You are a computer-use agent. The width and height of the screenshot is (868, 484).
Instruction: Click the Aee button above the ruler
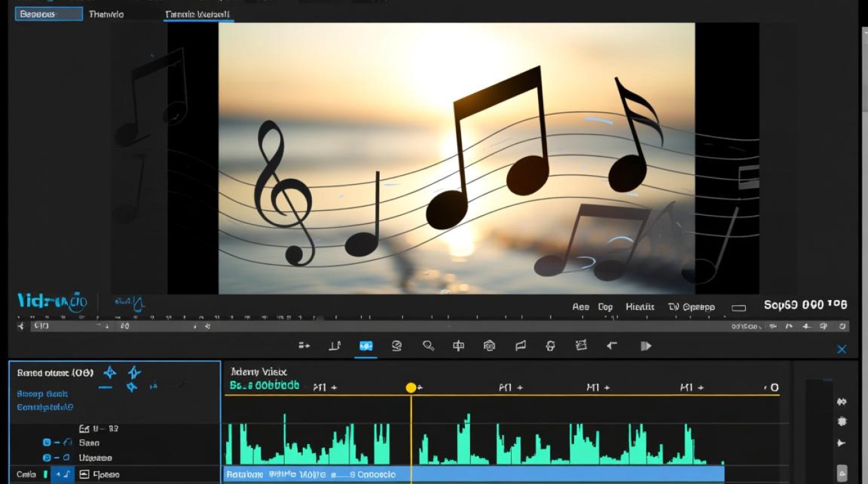(581, 307)
